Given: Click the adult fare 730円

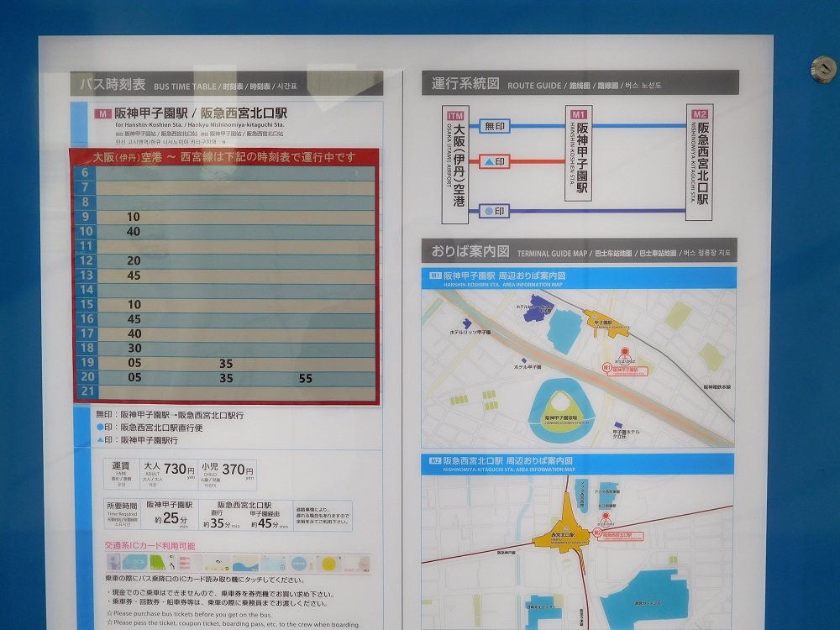Looking at the screenshot, I should [x=180, y=470].
